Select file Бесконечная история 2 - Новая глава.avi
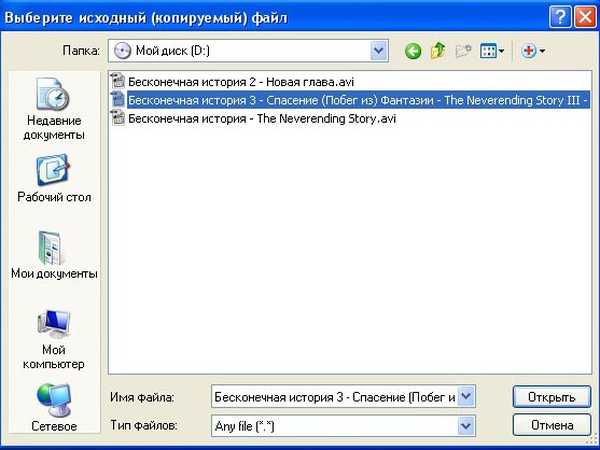 pos(240,81)
